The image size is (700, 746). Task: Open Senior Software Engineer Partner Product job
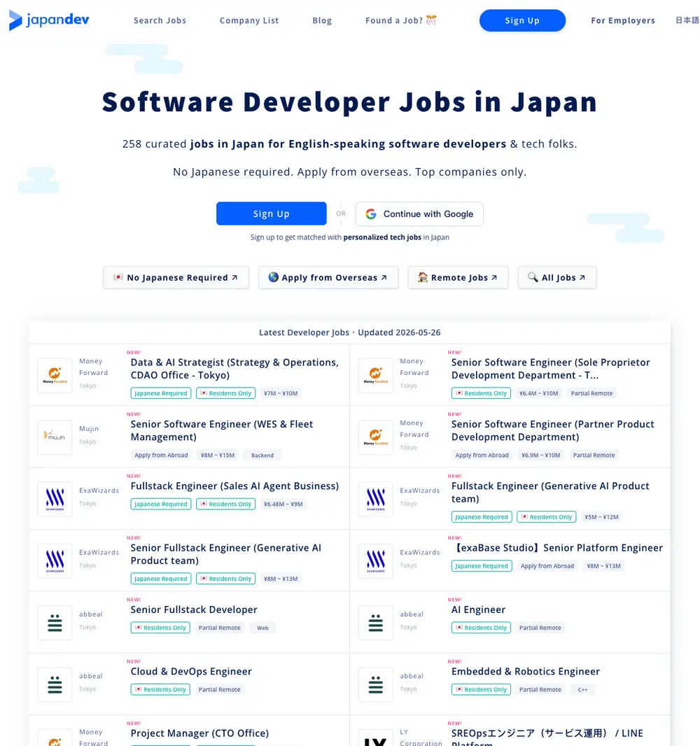tap(552, 430)
